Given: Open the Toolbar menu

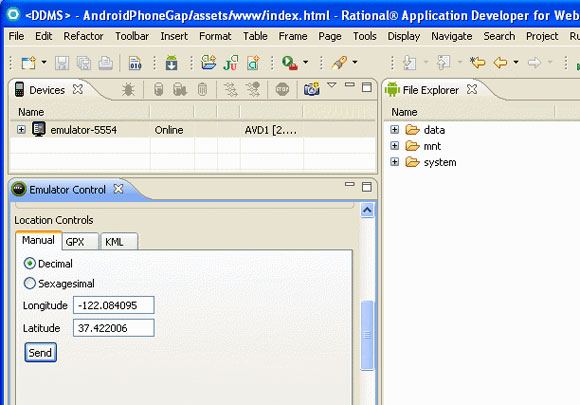Looking at the screenshot, I should pyautogui.click(x=132, y=36).
